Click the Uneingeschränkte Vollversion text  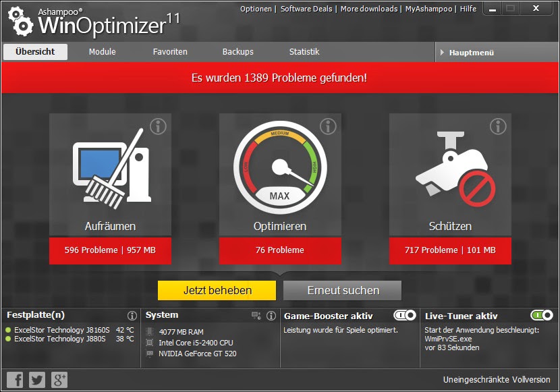(497, 379)
